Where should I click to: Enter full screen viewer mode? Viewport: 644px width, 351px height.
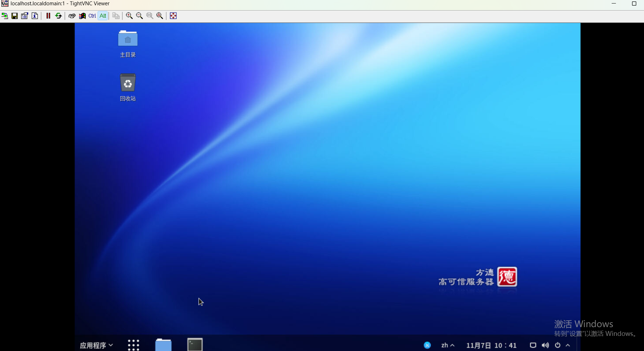(173, 15)
